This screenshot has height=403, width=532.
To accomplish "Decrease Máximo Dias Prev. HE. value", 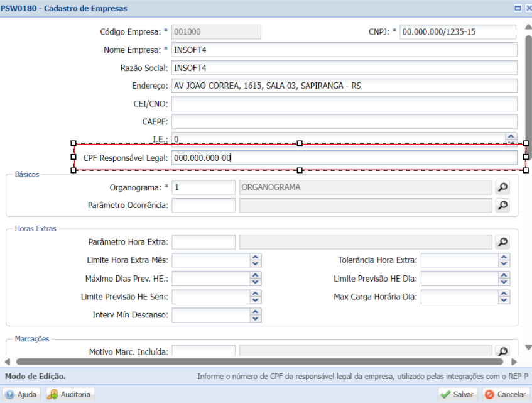I will click(x=256, y=282).
